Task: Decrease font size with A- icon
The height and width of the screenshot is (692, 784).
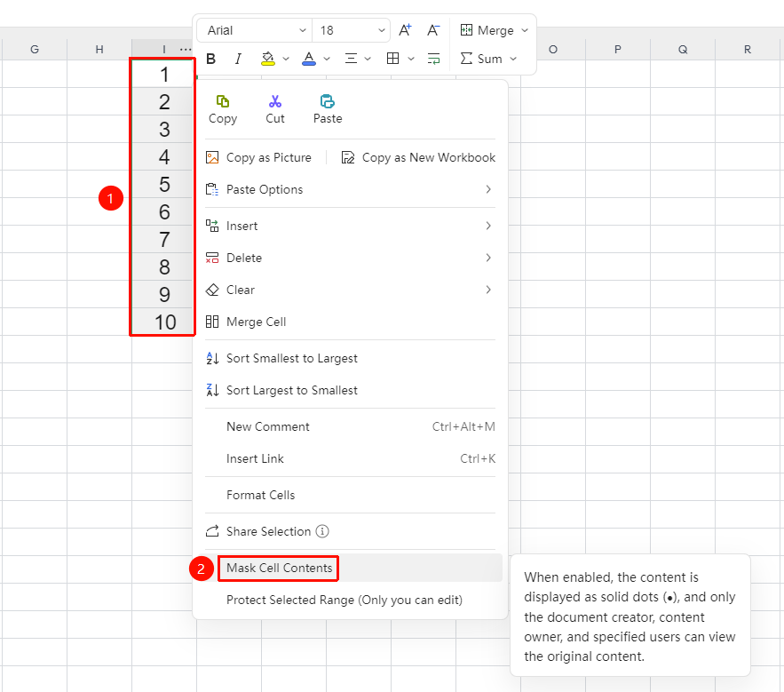Action: pos(433,30)
